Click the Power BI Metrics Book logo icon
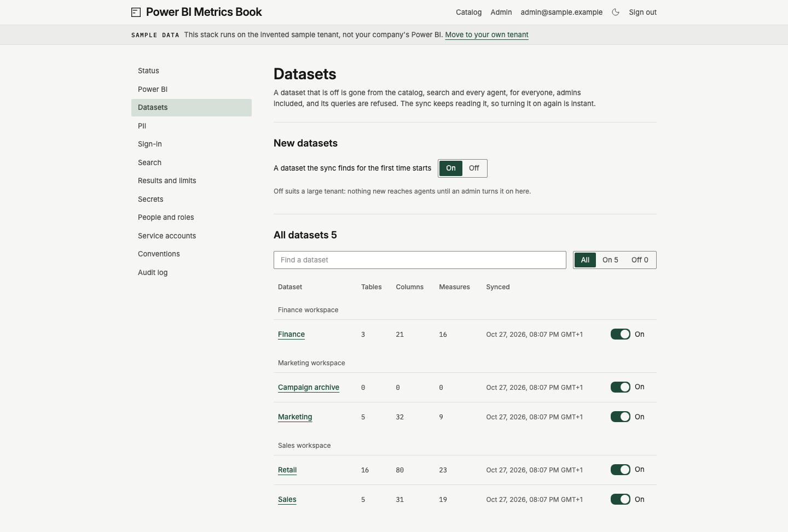 coord(136,12)
